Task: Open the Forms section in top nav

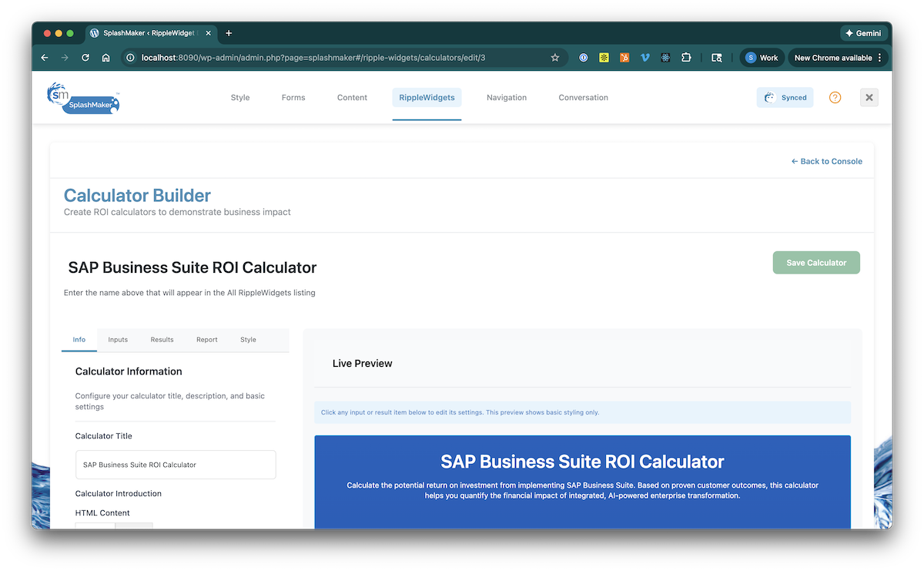Action: pyautogui.click(x=293, y=98)
